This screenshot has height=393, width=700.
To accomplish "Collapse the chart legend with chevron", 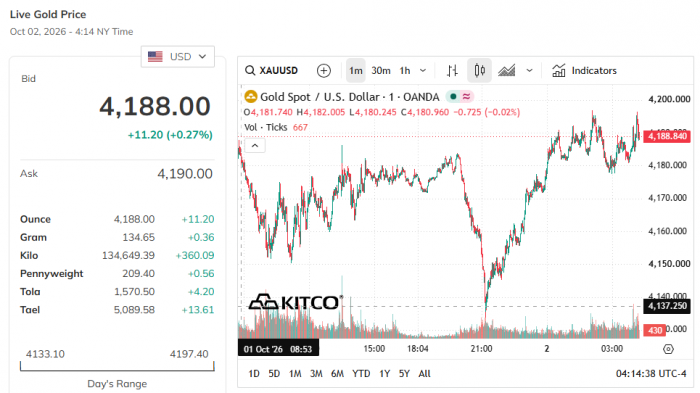I will pos(255,146).
